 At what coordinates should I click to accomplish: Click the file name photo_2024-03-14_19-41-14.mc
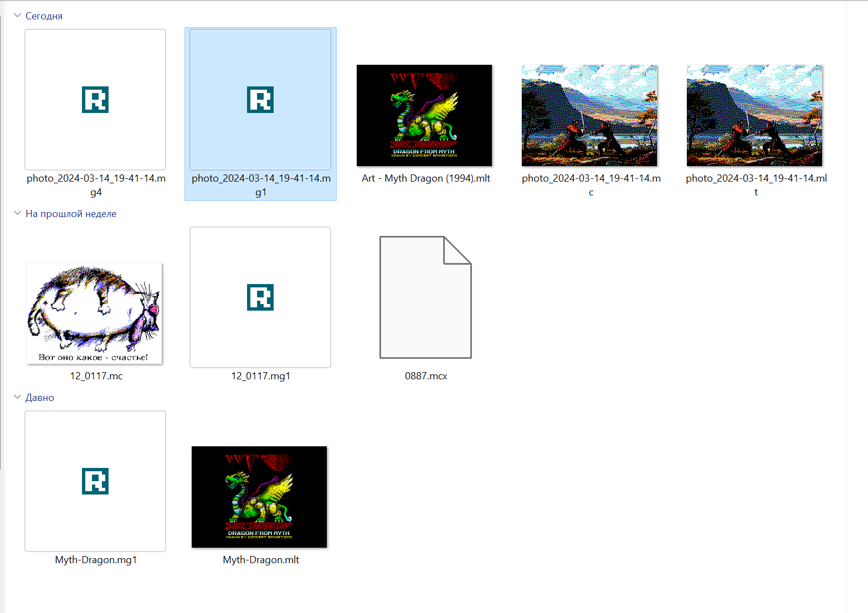(x=591, y=185)
